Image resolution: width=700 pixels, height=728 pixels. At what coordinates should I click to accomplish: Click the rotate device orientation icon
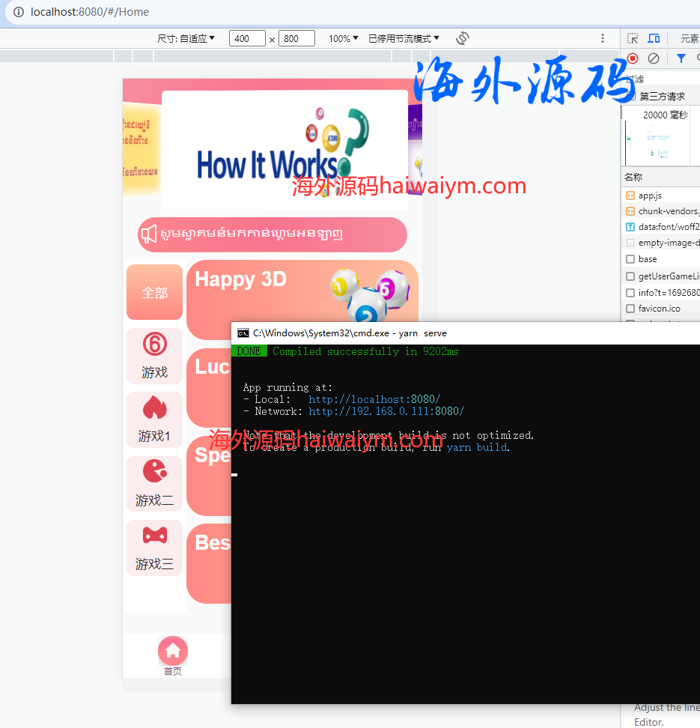462,38
